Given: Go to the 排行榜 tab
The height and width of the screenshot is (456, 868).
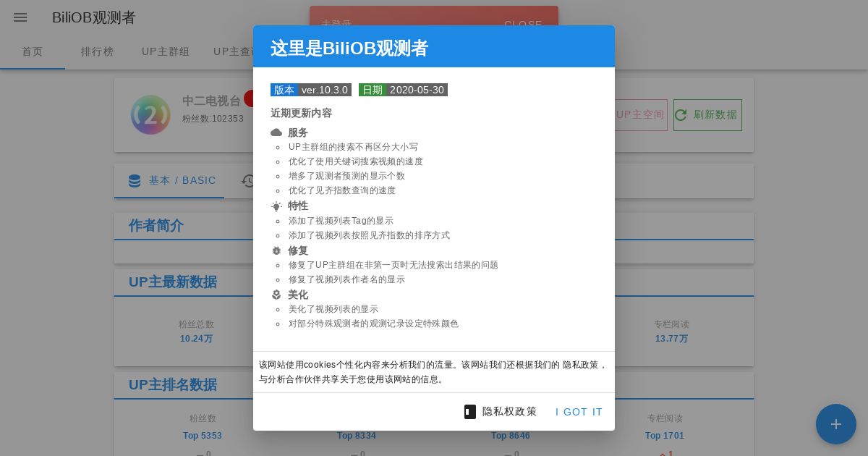Looking at the screenshot, I should point(98,51).
